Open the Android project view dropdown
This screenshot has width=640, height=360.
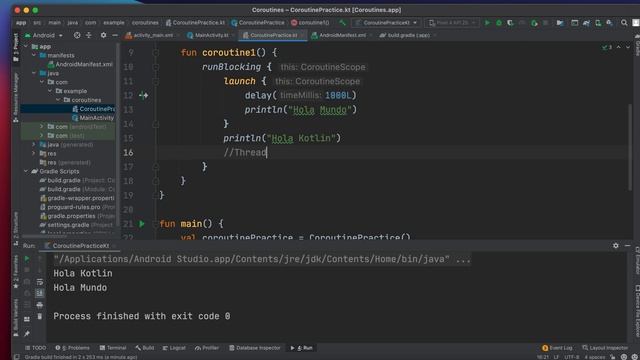(44, 36)
